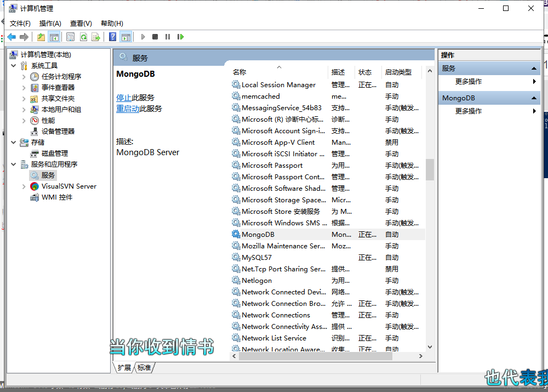Viewport: 548px width, 392px height.
Task: Click the horizontal scrollbar right arrow
Action: pyautogui.click(x=421, y=356)
